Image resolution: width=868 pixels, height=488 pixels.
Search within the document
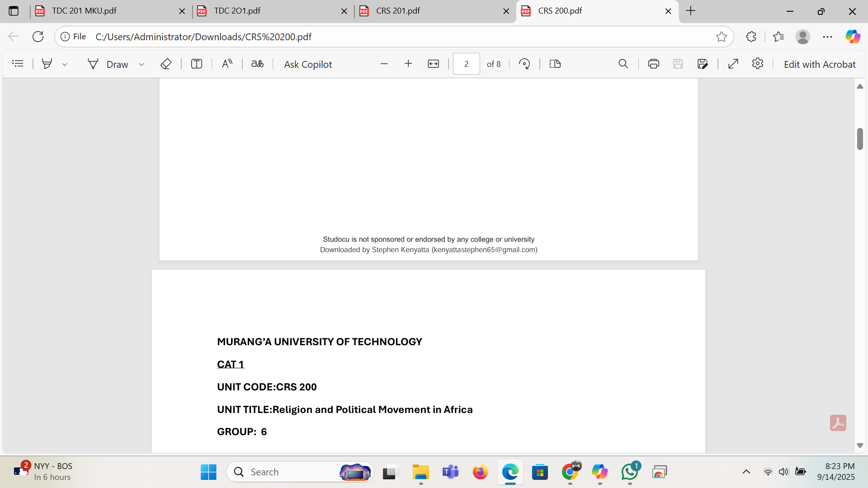point(623,64)
